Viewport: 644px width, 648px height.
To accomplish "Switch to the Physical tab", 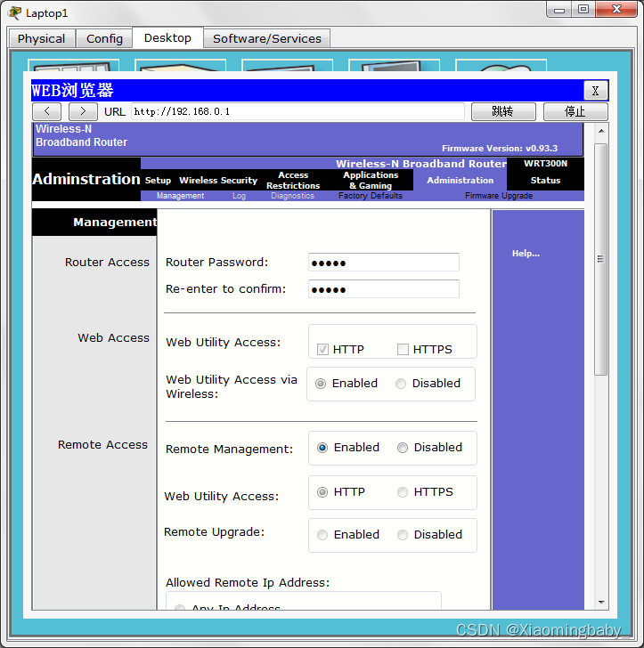I will click(41, 39).
